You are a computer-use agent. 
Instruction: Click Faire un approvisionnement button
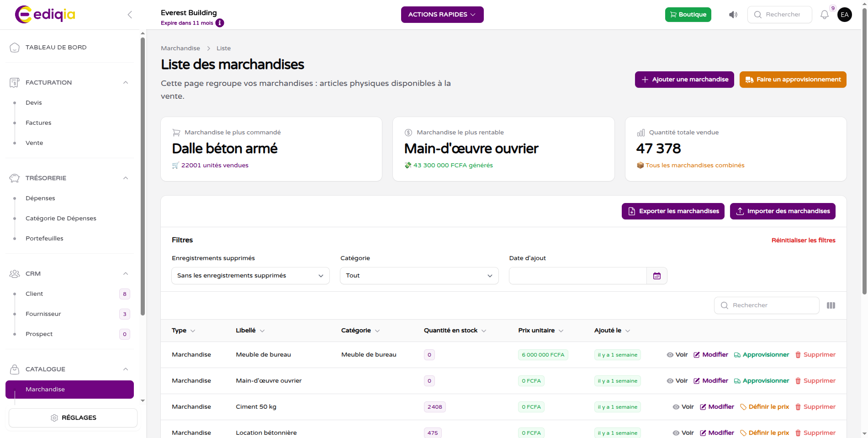tap(793, 80)
